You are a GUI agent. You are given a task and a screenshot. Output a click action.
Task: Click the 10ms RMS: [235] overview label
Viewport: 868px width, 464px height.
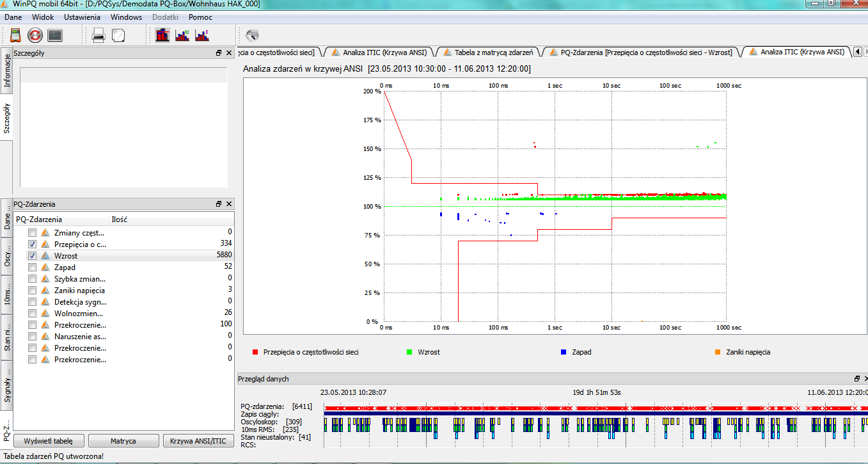pyautogui.click(x=270, y=429)
